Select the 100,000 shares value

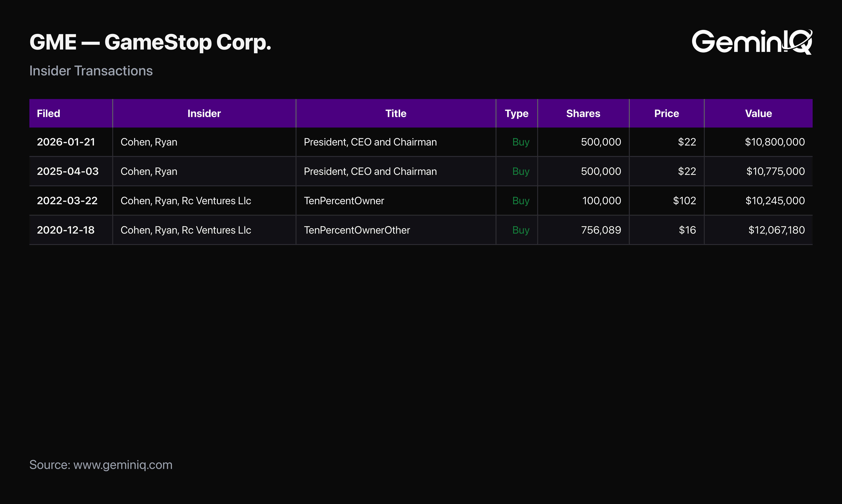(602, 201)
